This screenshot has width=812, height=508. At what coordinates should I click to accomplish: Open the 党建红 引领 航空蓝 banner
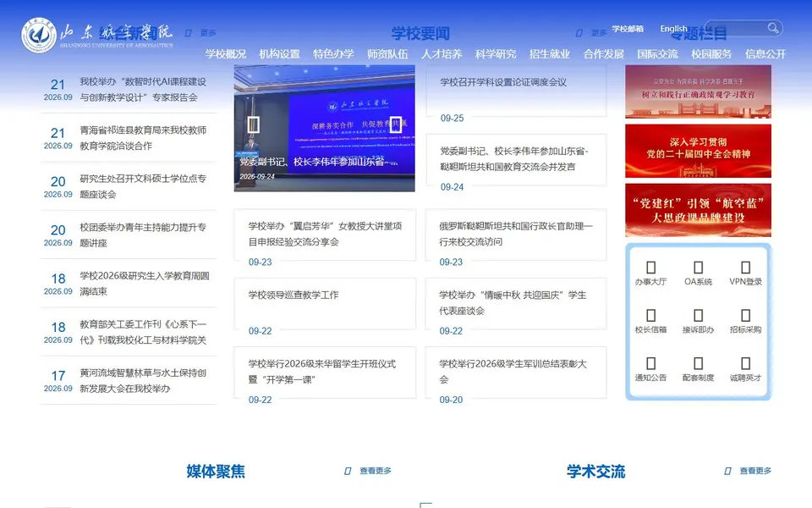point(698,210)
